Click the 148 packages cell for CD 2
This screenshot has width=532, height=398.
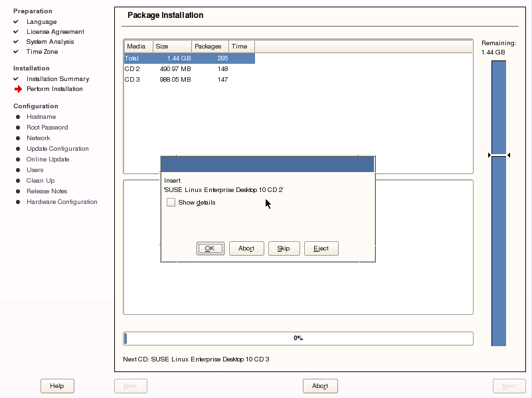[222, 69]
